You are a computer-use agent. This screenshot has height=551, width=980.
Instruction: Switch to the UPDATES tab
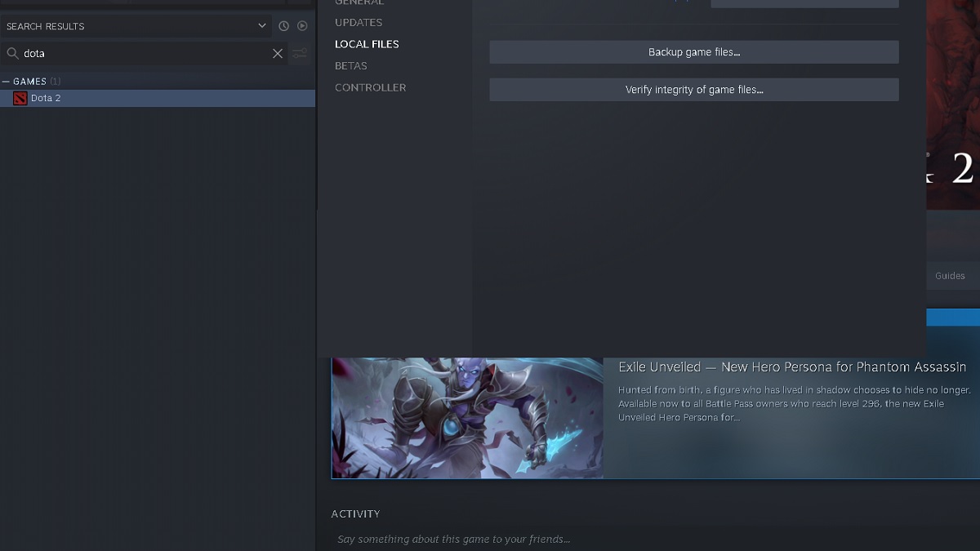[x=359, y=22]
